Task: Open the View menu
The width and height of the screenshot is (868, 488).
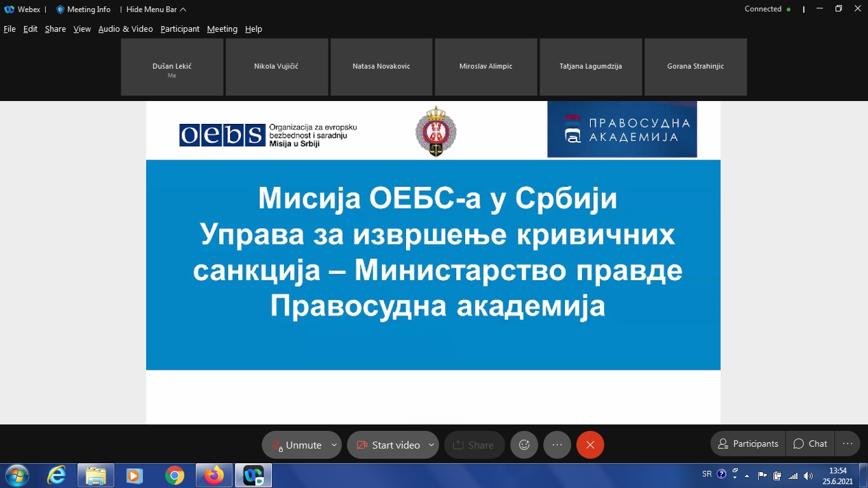Action: pyautogui.click(x=82, y=29)
